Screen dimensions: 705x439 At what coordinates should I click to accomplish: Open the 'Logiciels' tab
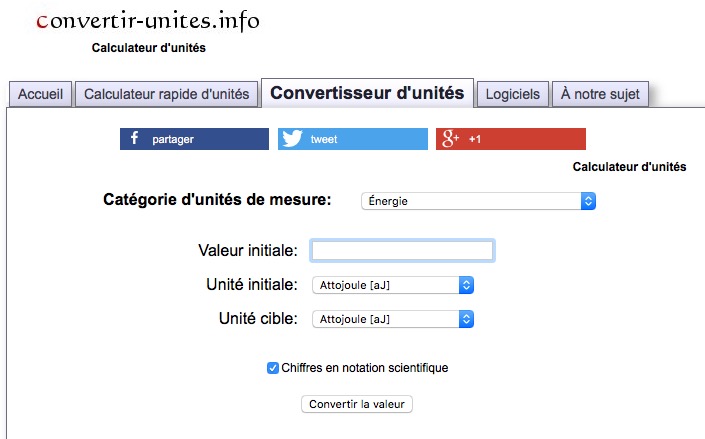(x=512, y=95)
